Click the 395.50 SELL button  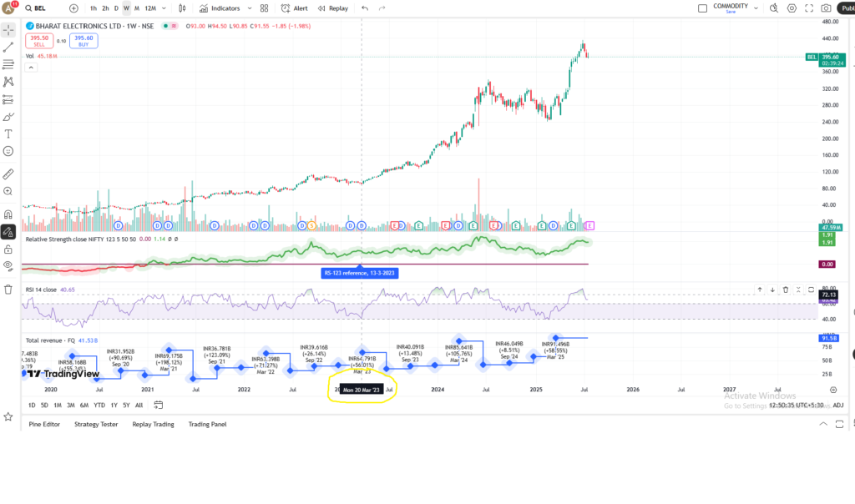point(39,41)
